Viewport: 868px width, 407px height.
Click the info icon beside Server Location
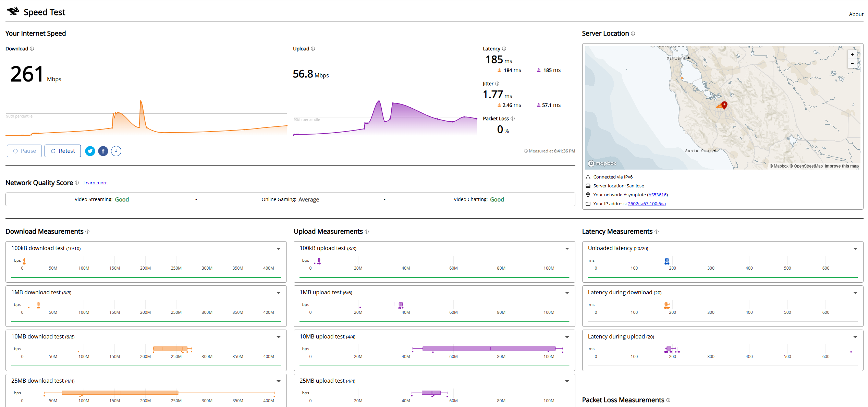(x=633, y=34)
